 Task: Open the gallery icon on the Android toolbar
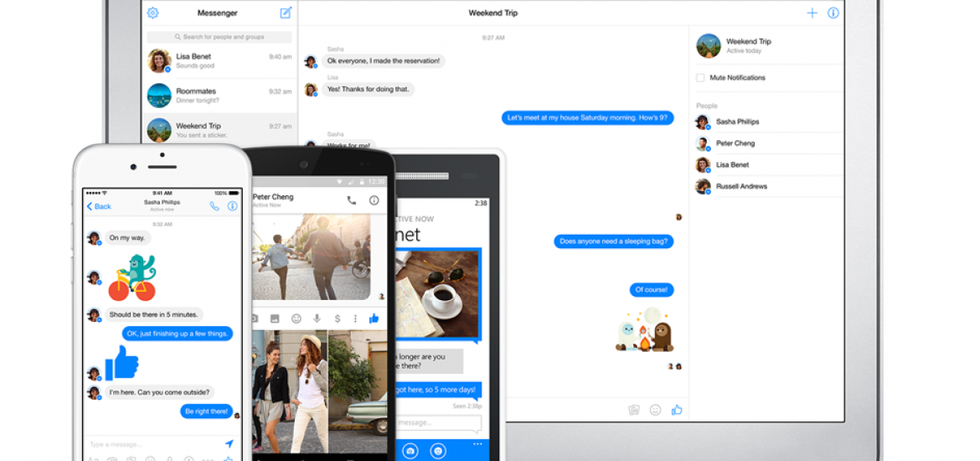[275, 319]
